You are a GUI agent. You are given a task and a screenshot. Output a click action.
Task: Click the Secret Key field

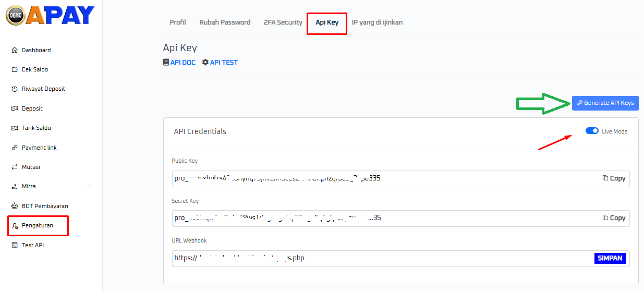point(400,218)
